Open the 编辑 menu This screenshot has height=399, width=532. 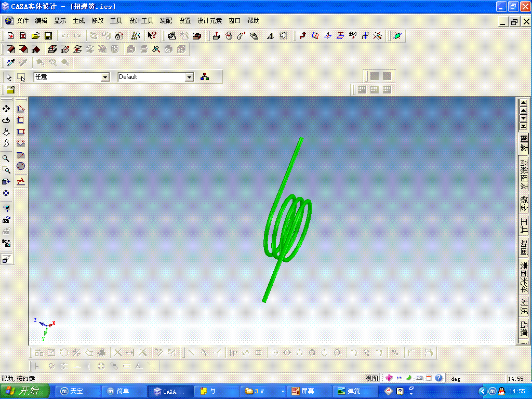tap(41, 21)
